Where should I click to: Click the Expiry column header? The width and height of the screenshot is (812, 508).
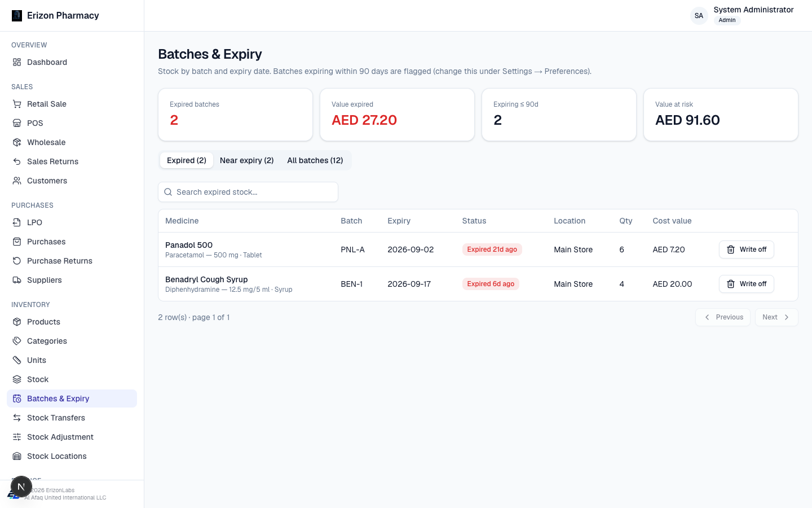(399, 221)
